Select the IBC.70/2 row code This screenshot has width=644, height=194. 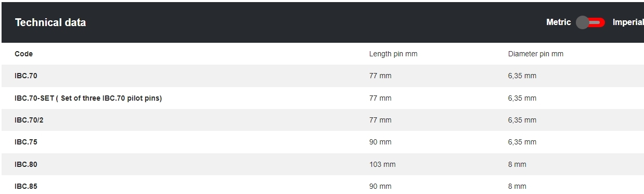(29, 120)
